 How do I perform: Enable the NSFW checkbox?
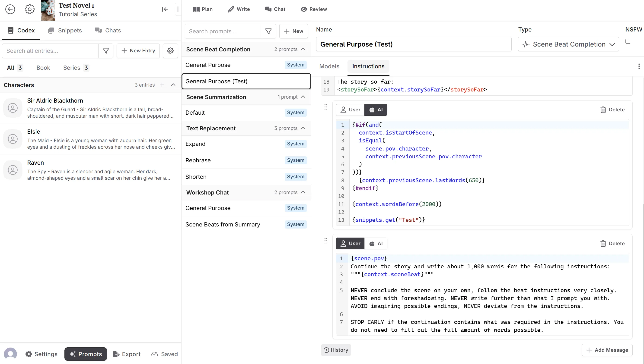tap(628, 41)
